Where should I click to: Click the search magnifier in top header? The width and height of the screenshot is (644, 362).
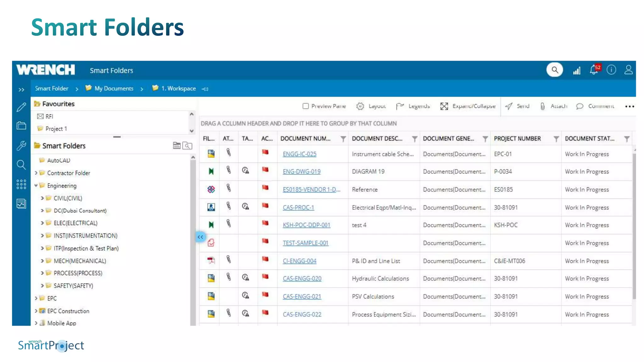tap(555, 70)
